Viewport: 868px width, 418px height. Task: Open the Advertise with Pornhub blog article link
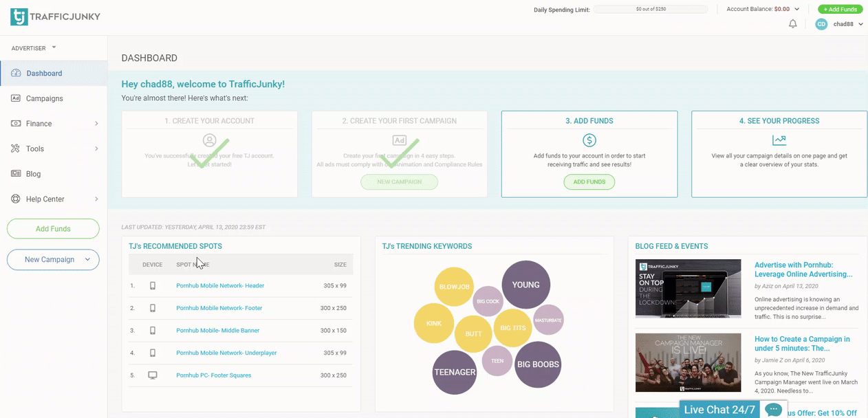tap(803, 269)
